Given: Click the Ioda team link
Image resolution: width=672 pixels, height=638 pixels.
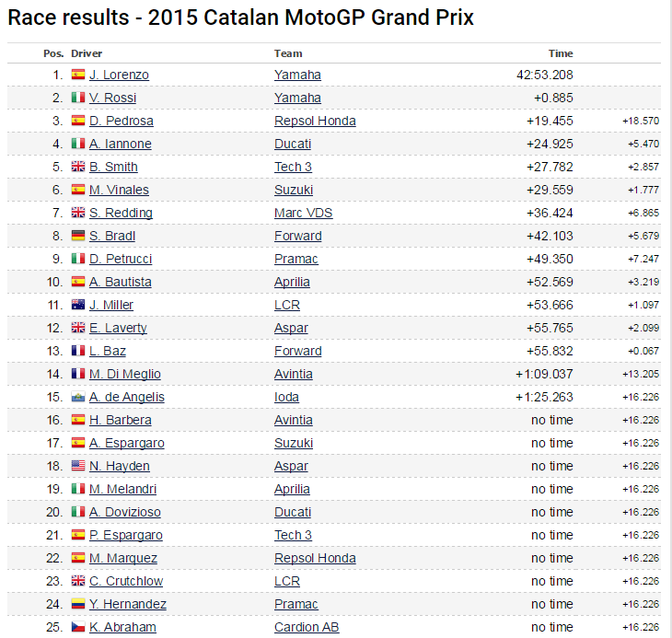Looking at the screenshot, I should coord(286,397).
